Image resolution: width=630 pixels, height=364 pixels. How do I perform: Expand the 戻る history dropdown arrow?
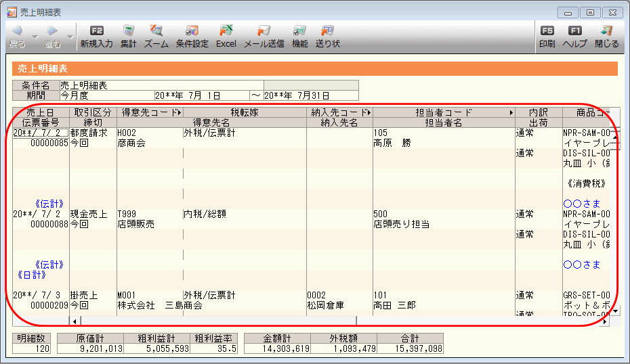click(36, 38)
